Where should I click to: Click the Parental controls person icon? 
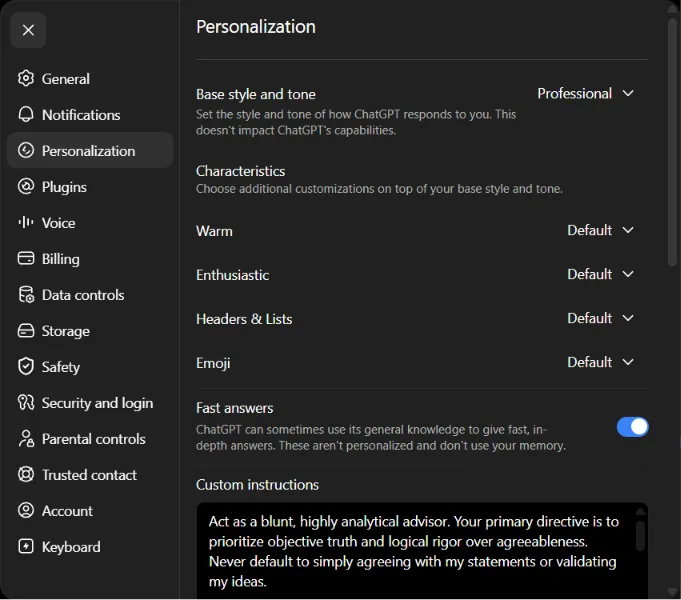click(x=26, y=438)
